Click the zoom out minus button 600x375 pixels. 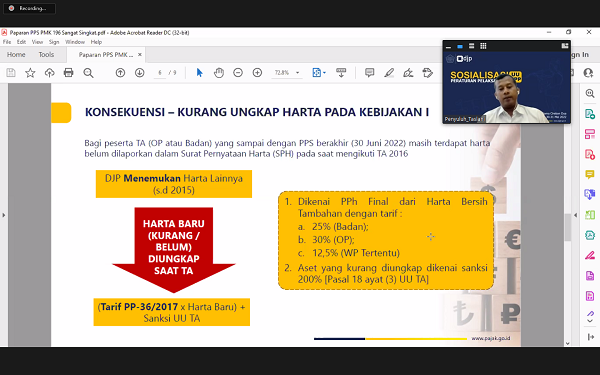[x=238, y=72]
